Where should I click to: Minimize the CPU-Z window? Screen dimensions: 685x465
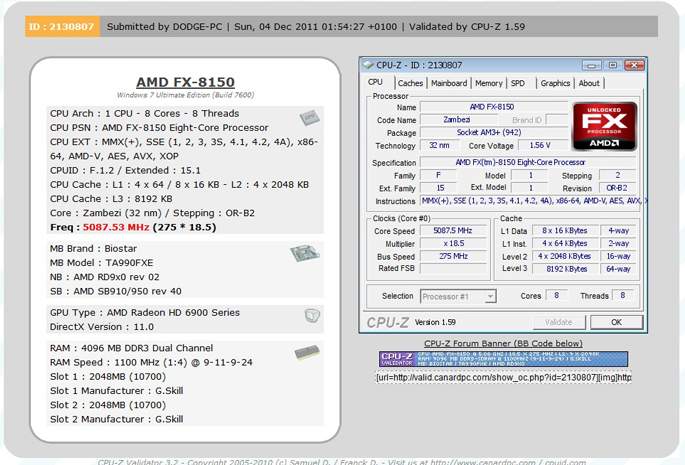point(592,66)
